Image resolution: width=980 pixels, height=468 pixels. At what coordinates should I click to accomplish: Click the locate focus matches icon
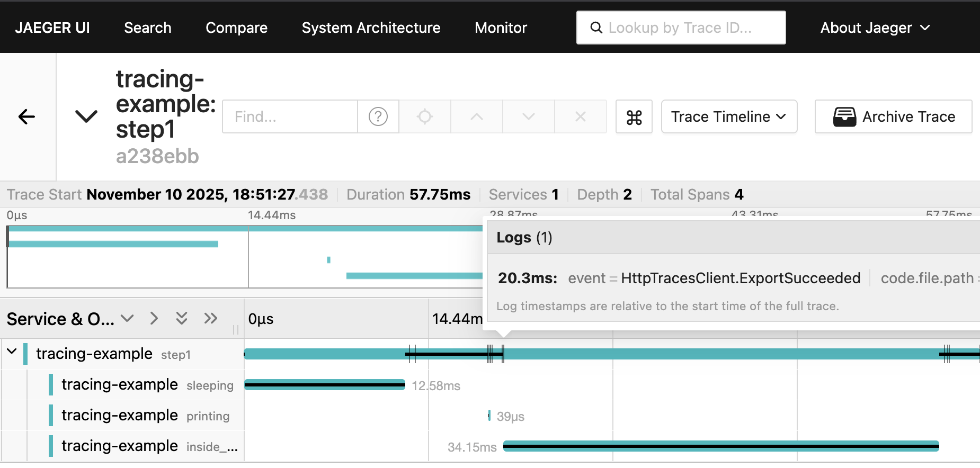tap(424, 116)
